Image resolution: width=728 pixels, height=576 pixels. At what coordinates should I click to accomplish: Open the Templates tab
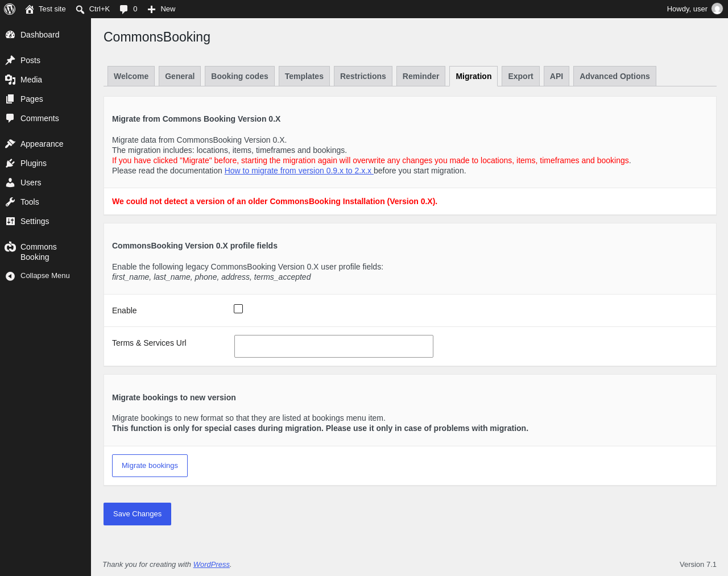coord(304,76)
